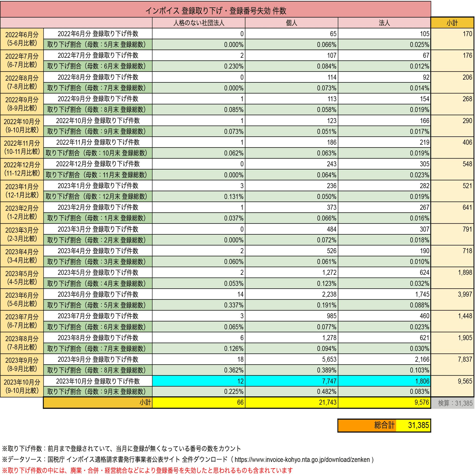Click 個人 value 526
Image resolution: width=476 pixels, height=476 pixels.
292,251
